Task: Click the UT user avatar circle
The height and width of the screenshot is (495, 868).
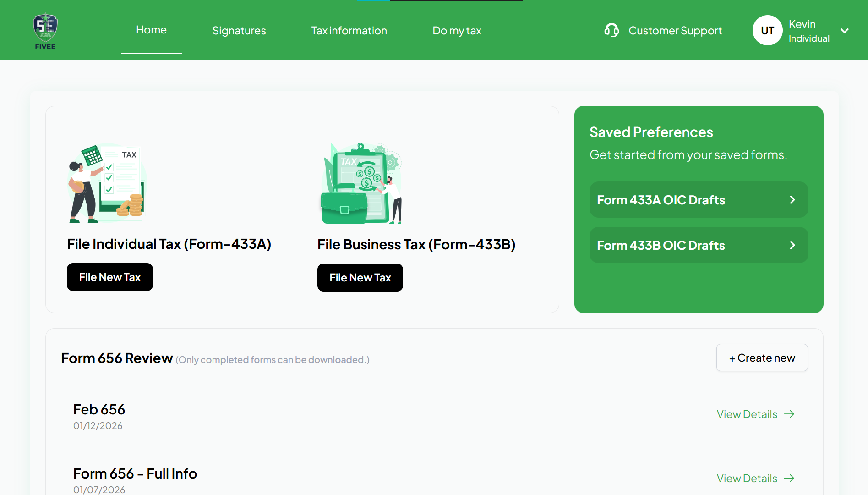Action: (767, 31)
